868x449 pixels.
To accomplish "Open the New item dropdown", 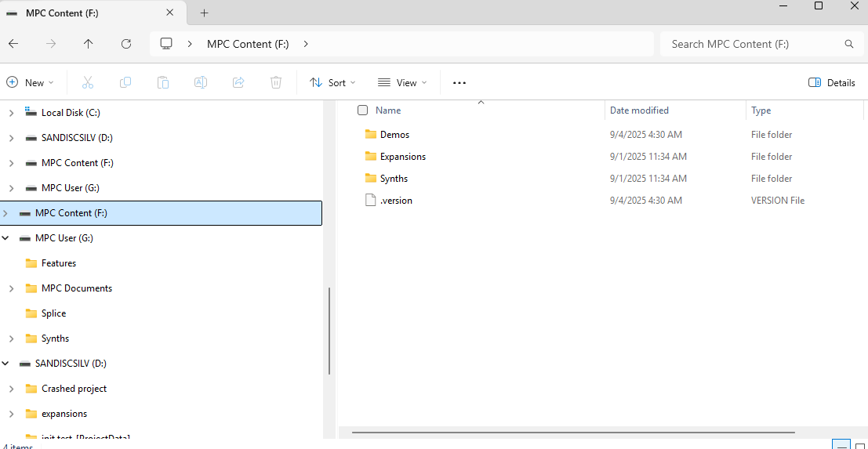I will (x=31, y=83).
